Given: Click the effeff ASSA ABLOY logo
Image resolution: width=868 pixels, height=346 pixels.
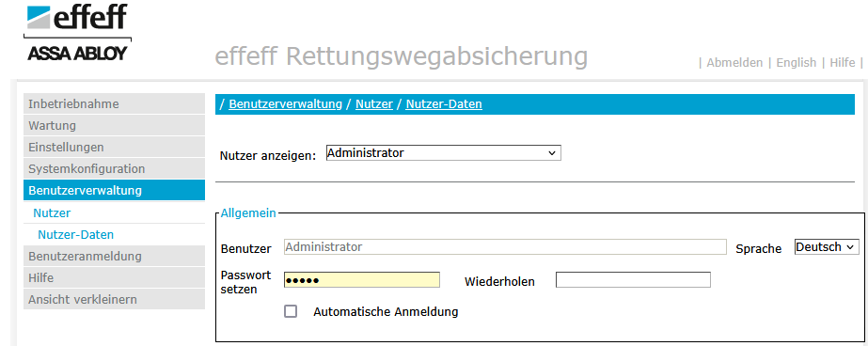Looking at the screenshot, I should 77,31.
